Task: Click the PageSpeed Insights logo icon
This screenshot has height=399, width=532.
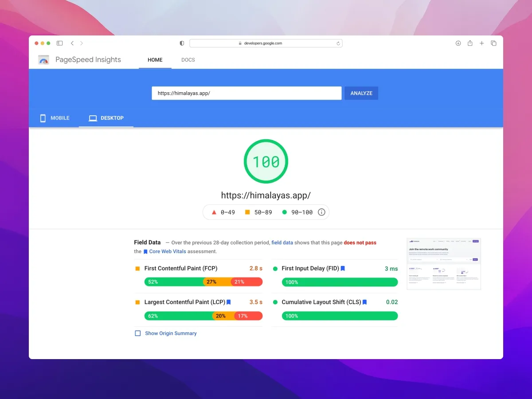Action: (x=43, y=60)
